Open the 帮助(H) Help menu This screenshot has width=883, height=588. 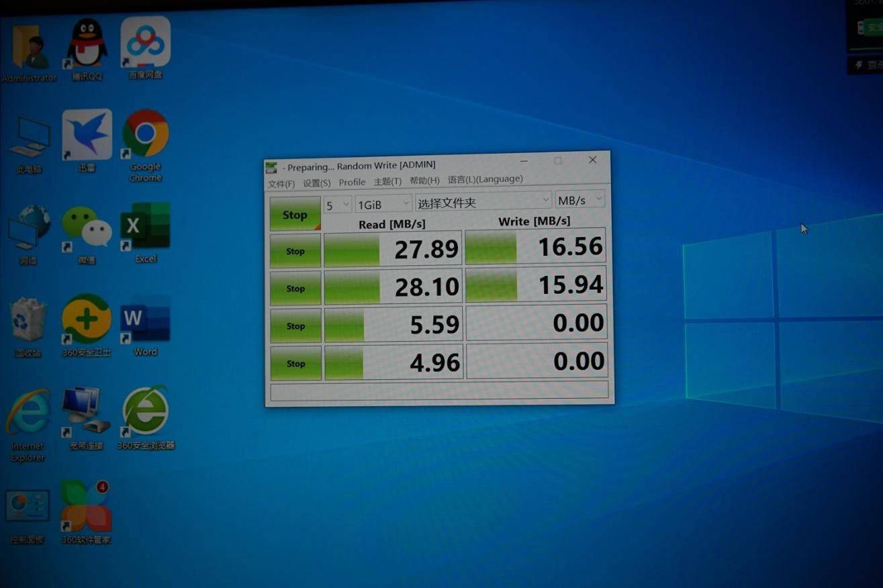pyautogui.click(x=424, y=181)
